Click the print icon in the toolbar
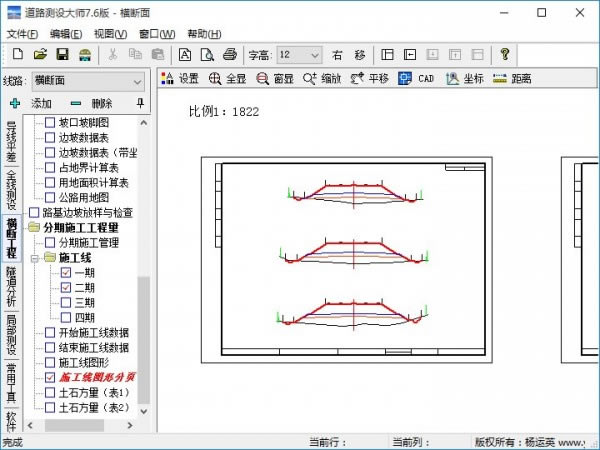 point(229,54)
